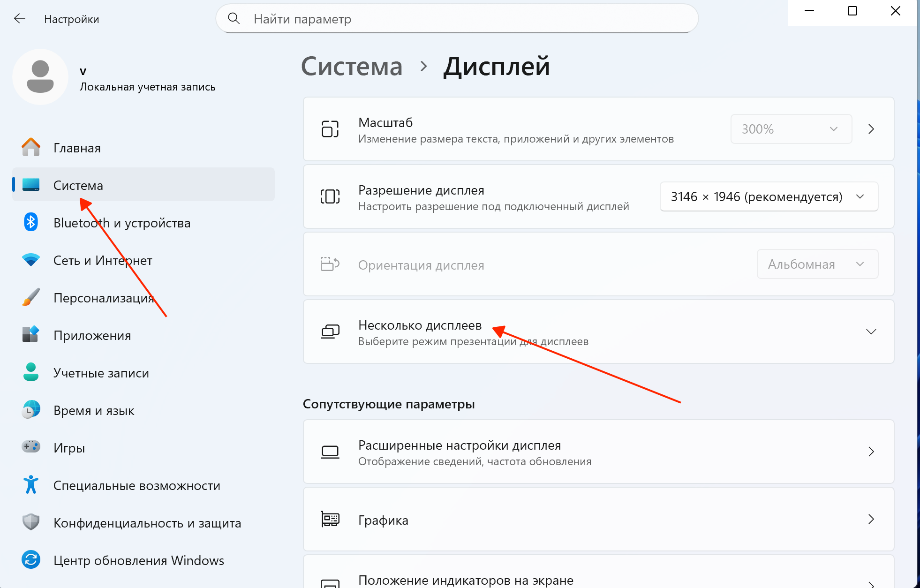Viewport: 920px width, 588px height.
Task: Click the Система breadcrumb link
Action: point(352,66)
